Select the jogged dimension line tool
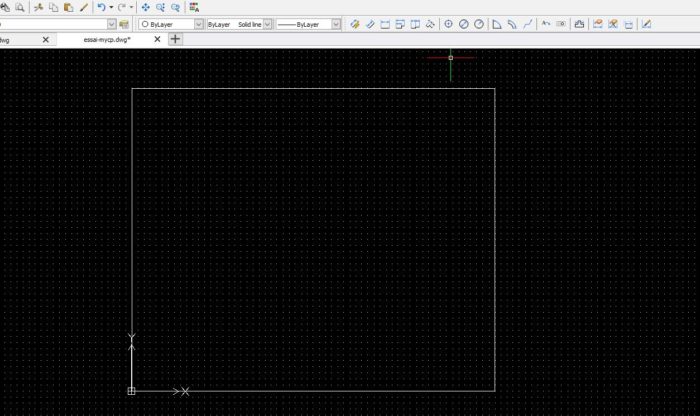Image resolution: width=700 pixels, height=416 pixels. click(x=528, y=24)
